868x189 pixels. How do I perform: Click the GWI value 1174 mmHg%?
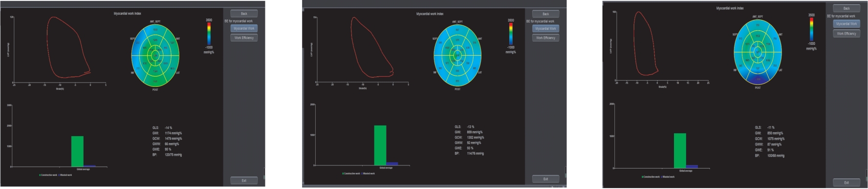tap(174, 133)
